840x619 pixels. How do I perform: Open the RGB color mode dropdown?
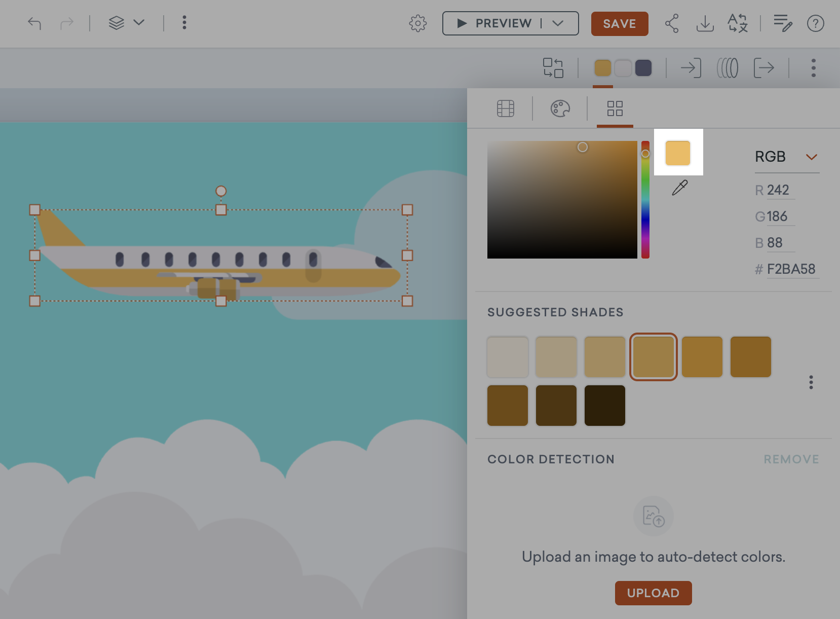coord(787,157)
